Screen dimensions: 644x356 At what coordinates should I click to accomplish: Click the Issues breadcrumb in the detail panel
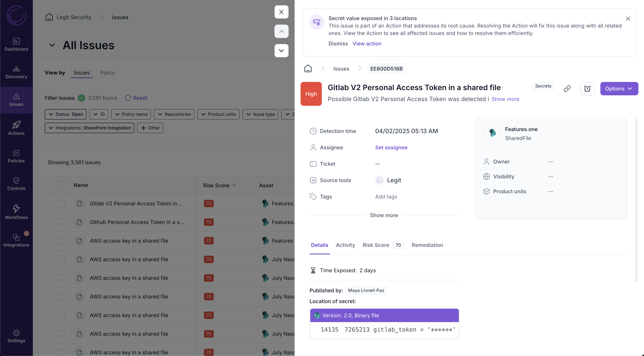coord(341,69)
